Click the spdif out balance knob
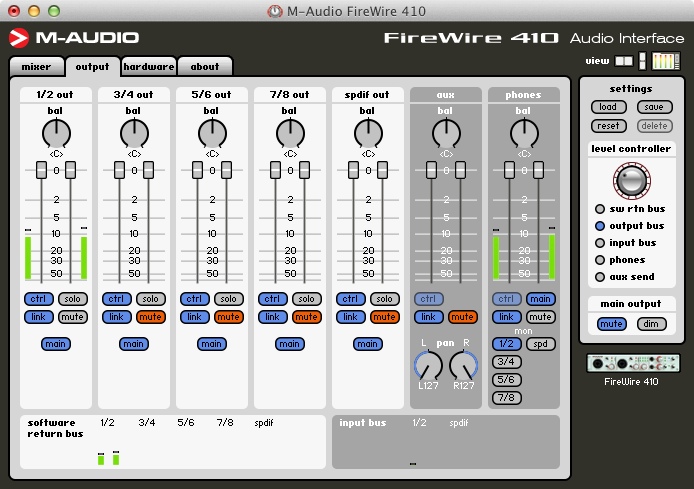The height and width of the screenshot is (489, 694). 368,133
